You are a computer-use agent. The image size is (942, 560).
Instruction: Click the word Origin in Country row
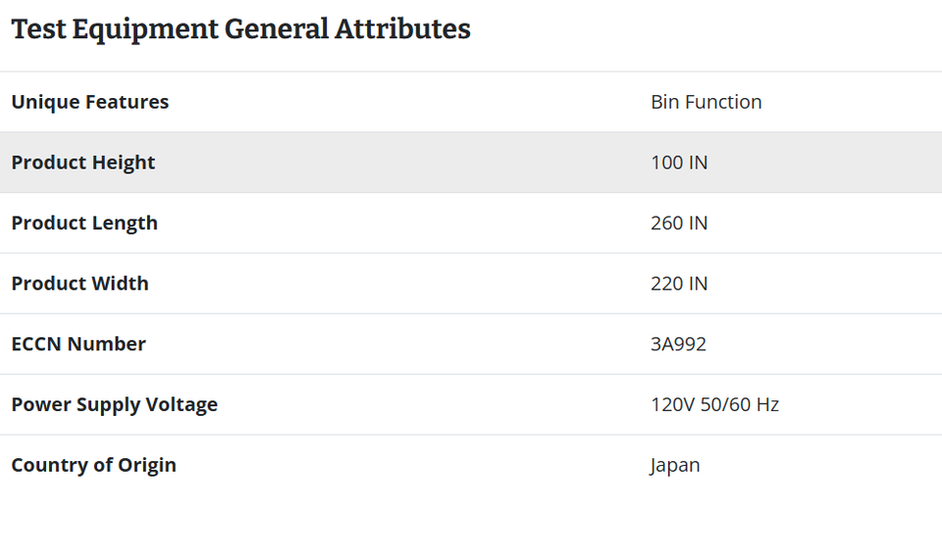pyautogui.click(x=146, y=465)
